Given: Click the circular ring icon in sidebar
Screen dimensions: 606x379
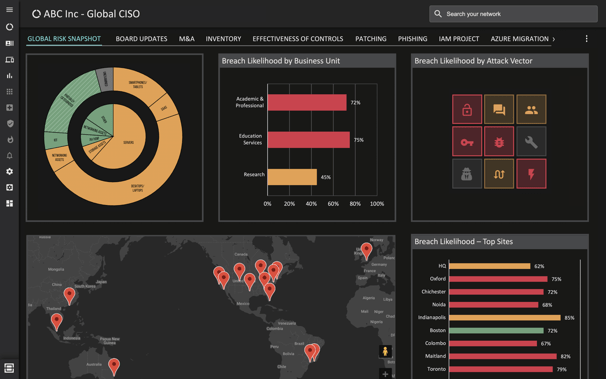Looking at the screenshot, I should [x=9, y=27].
